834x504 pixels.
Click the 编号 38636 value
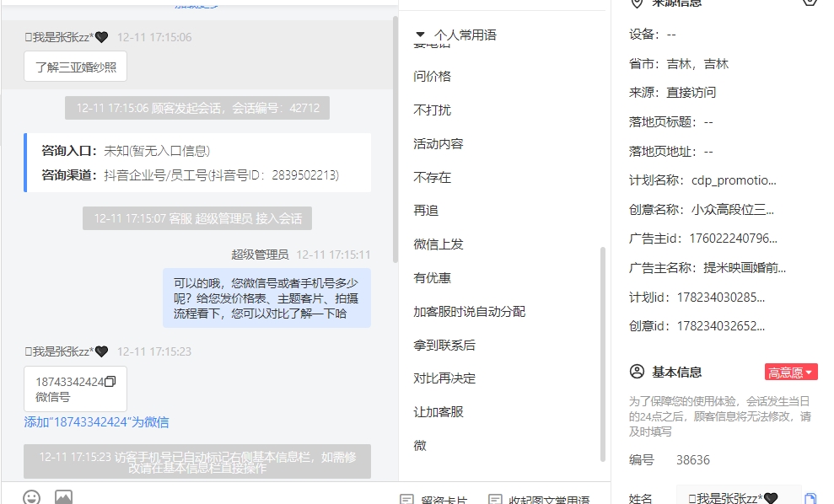click(693, 460)
